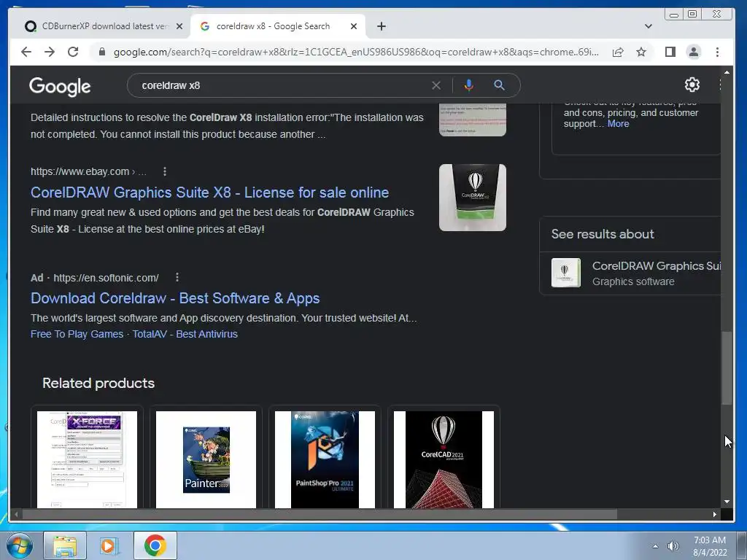747x560 pixels.
Task: Reload the Google search page
Action: pos(73,52)
